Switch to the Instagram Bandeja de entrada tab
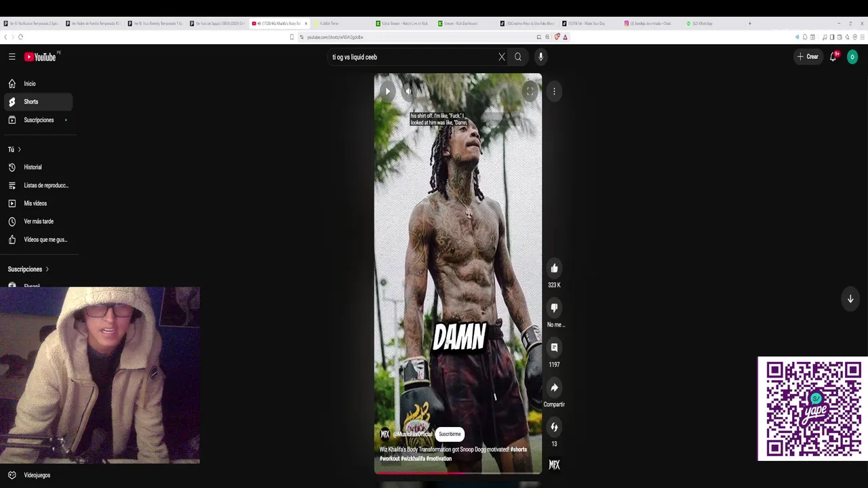The image size is (868, 488). 652,23
